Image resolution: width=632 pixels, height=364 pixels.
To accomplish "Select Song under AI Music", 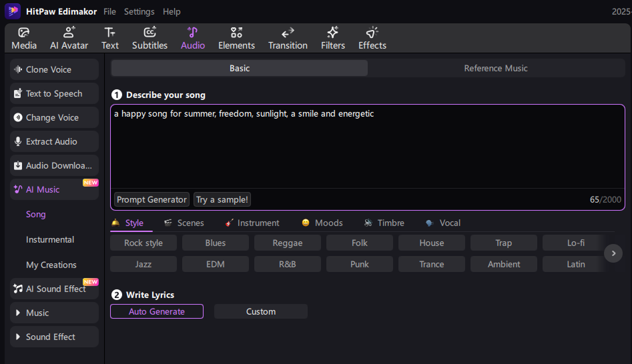I will pos(36,214).
